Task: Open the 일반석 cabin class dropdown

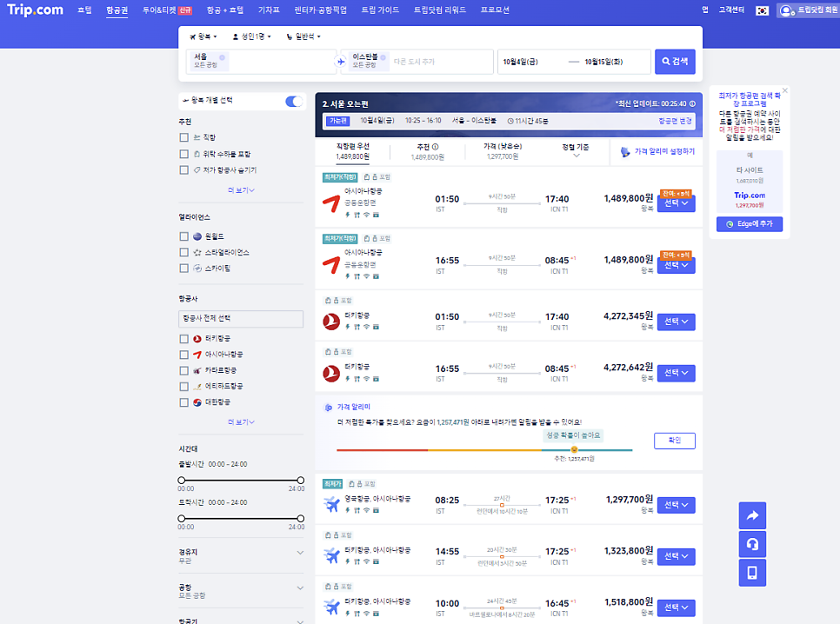Action: [x=303, y=37]
